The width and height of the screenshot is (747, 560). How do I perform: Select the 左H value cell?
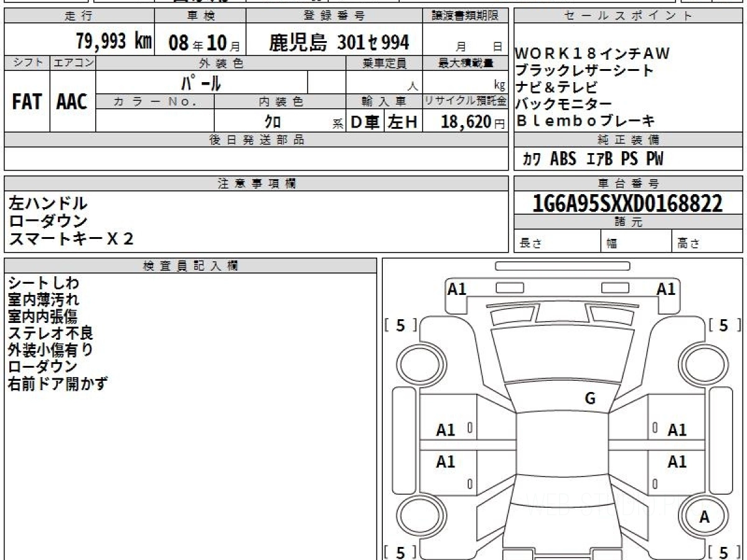[403, 122]
